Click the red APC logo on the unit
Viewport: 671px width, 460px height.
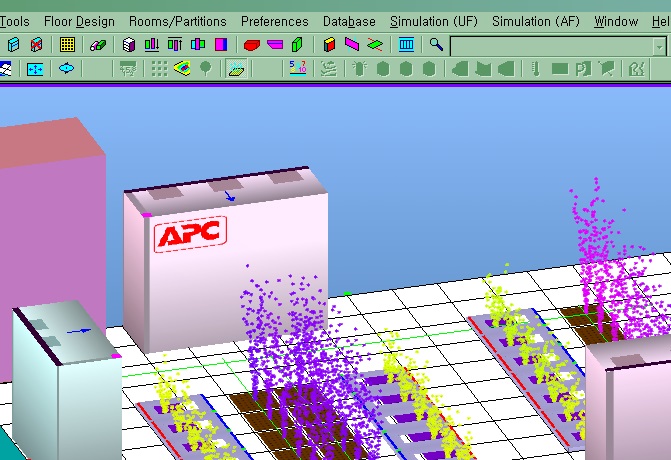click(x=190, y=234)
